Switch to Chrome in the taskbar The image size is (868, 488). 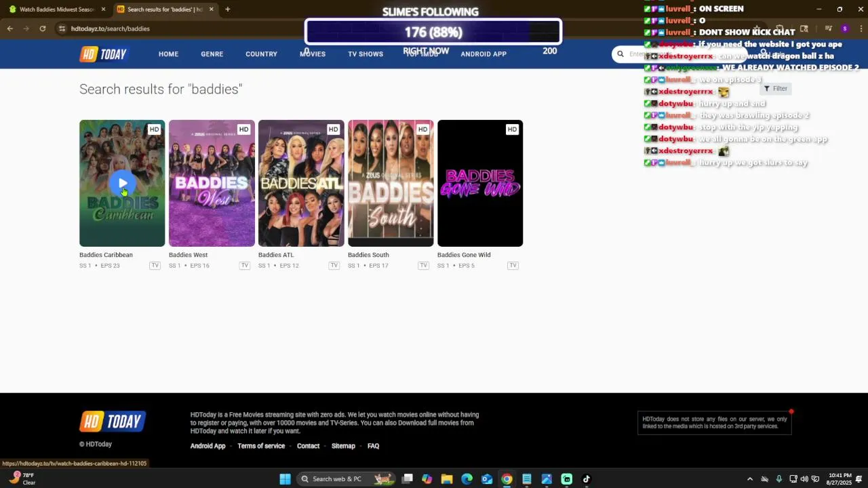[507, 479]
